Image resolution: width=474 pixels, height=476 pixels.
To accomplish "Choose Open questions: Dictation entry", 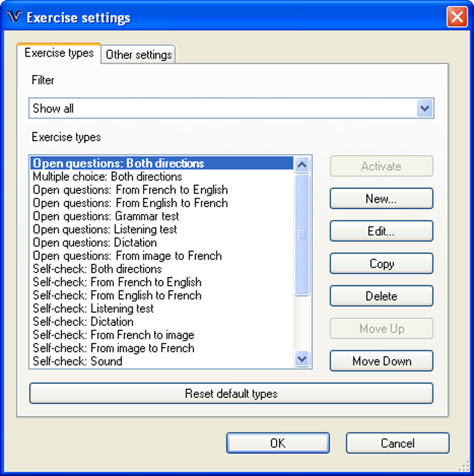I will click(95, 243).
